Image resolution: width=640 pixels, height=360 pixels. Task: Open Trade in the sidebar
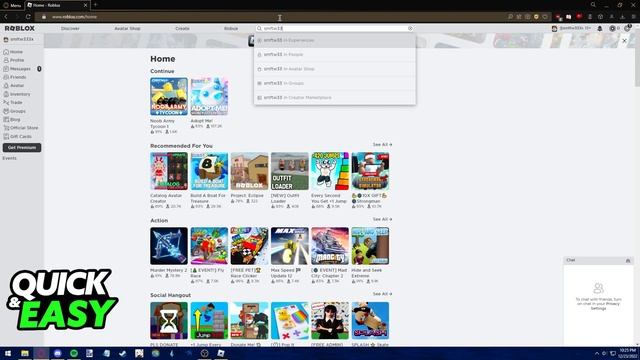13,102
